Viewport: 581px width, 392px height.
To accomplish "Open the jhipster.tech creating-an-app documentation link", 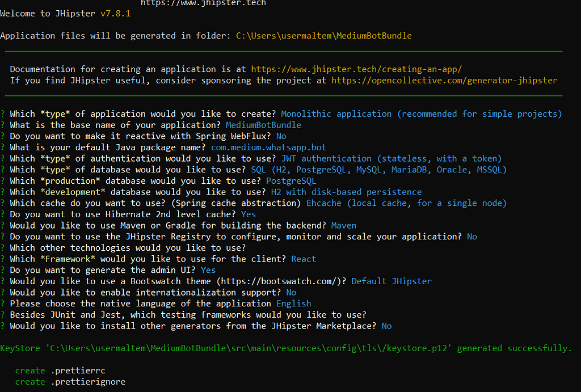I will coord(356,69).
